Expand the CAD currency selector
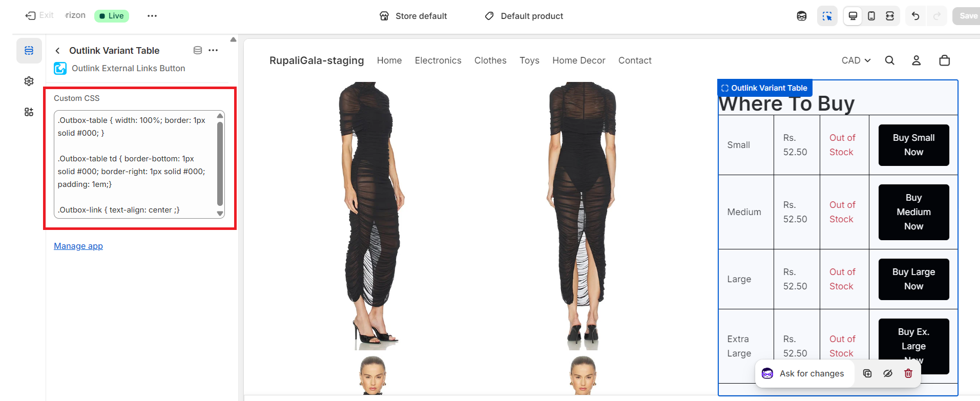 tap(856, 60)
